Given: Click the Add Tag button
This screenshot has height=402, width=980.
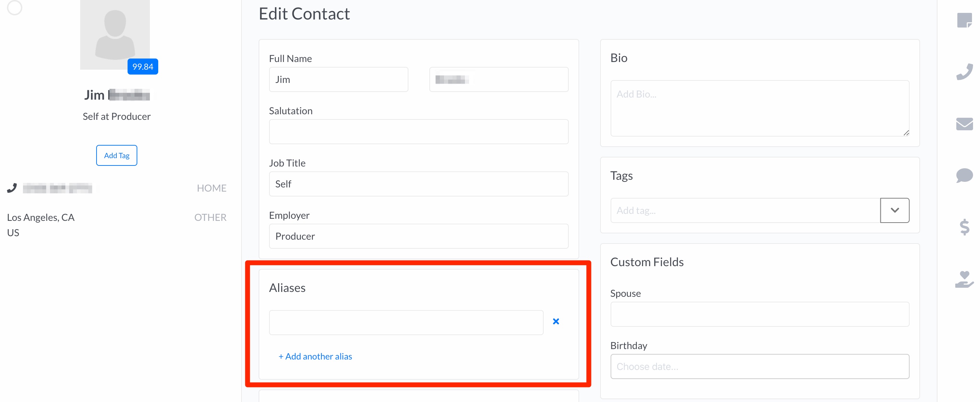Looking at the screenshot, I should click(116, 155).
